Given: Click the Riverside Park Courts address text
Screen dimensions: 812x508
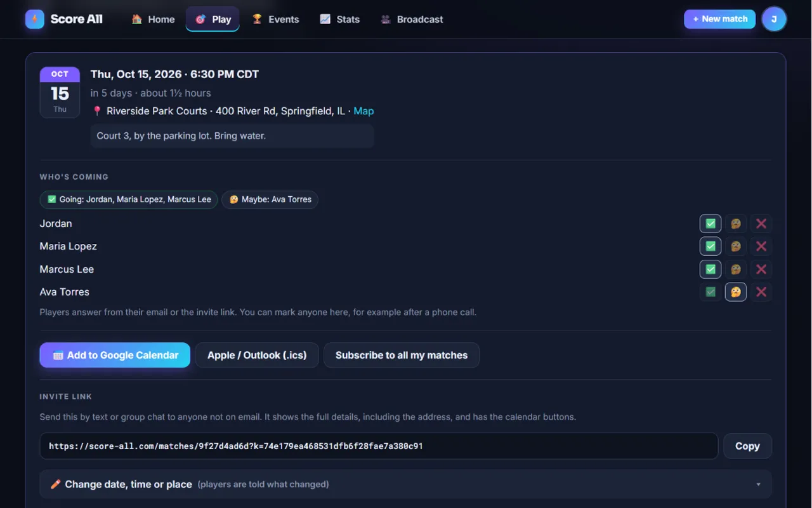Looking at the screenshot, I should [226, 111].
